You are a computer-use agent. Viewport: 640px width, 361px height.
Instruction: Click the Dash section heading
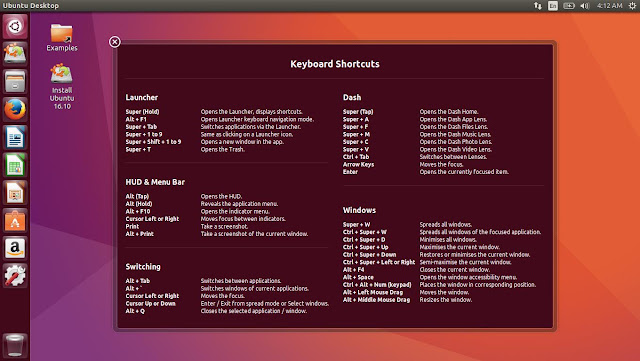coord(352,98)
